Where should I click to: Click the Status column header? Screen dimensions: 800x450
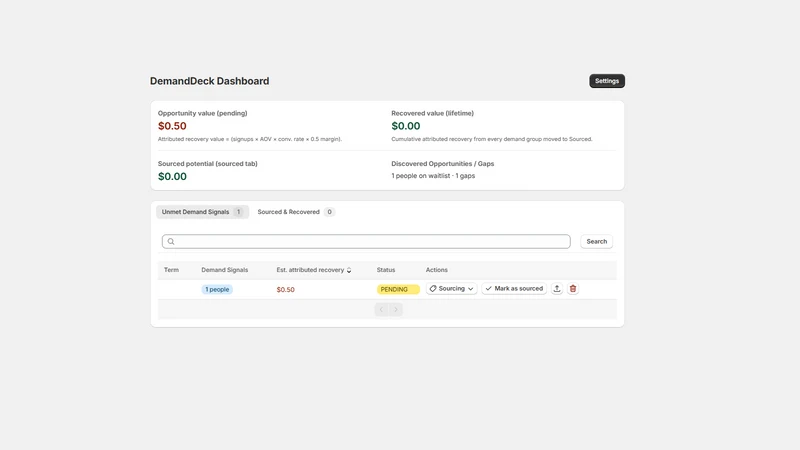386,270
